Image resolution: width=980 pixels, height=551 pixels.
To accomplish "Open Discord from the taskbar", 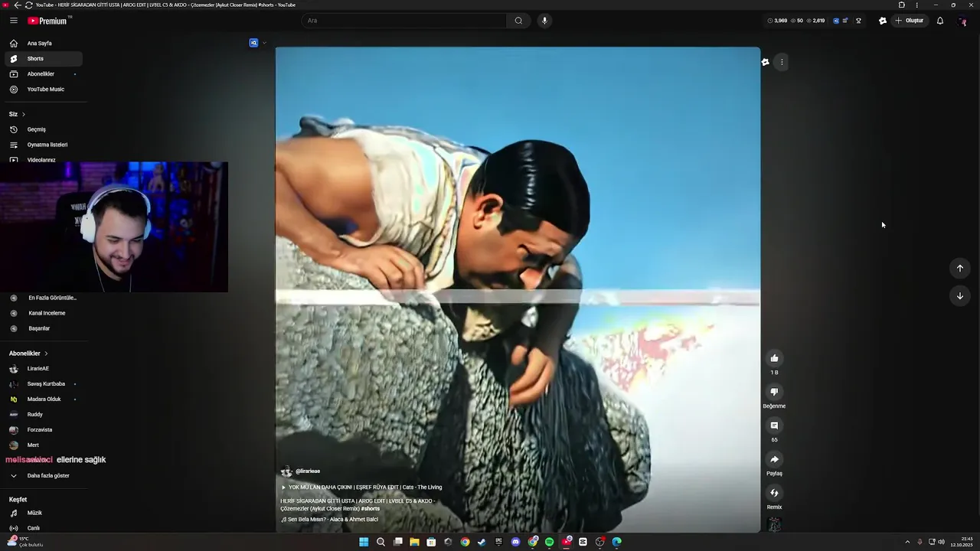I will point(515,542).
